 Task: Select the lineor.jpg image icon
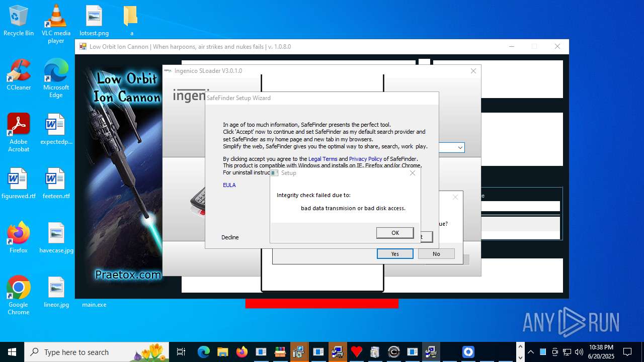pyautogui.click(x=56, y=292)
